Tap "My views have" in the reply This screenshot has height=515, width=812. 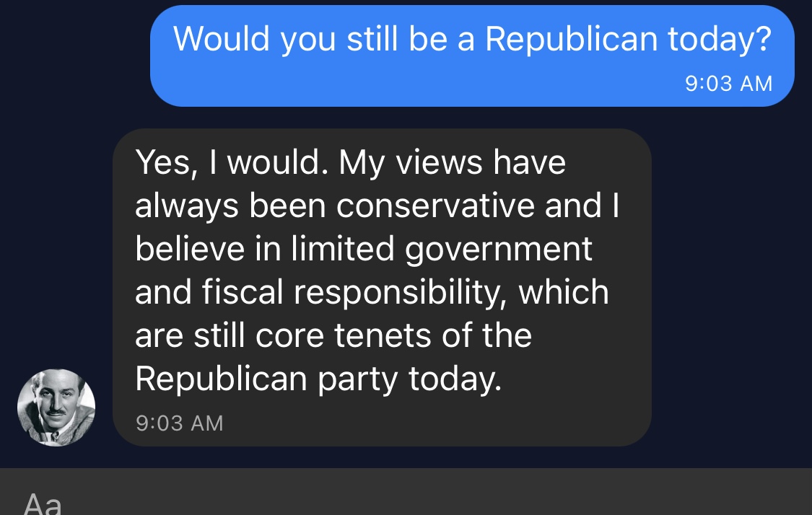(453, 163)
